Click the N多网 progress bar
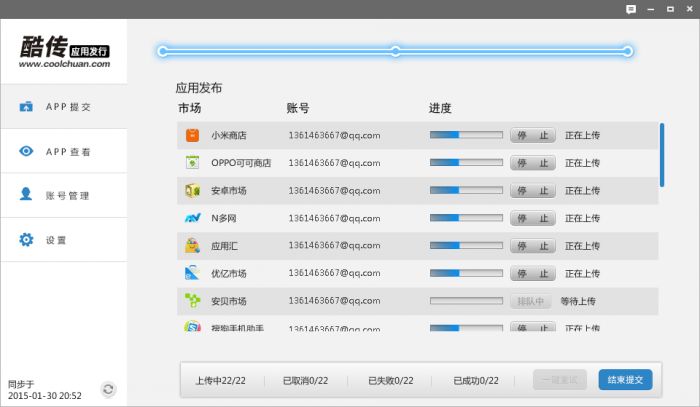This screenshot has height=407, width=700. click(466, 218)
